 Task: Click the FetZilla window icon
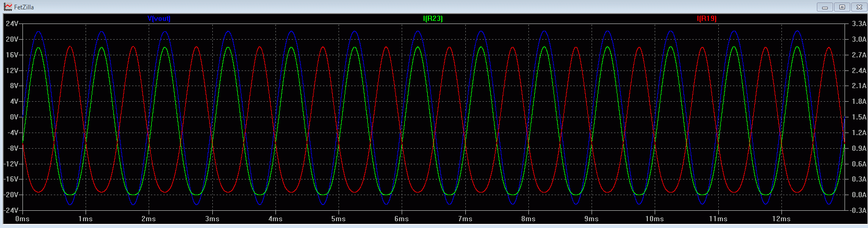[x=8, y=7]
